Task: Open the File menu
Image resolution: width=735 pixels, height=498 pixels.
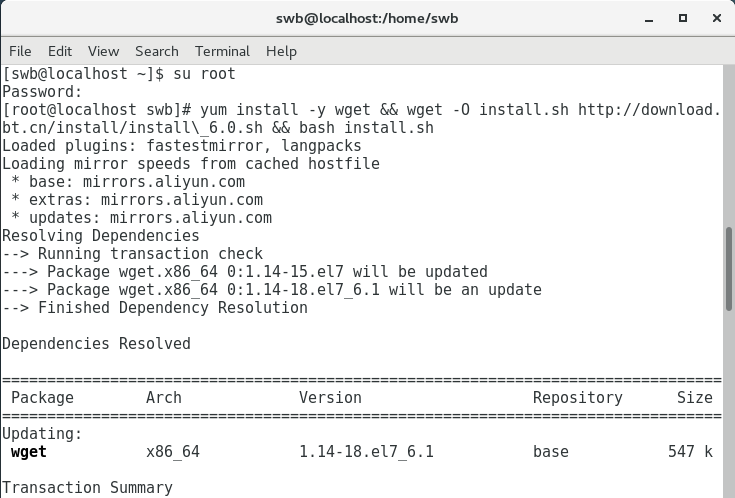Action: [20, 51]
